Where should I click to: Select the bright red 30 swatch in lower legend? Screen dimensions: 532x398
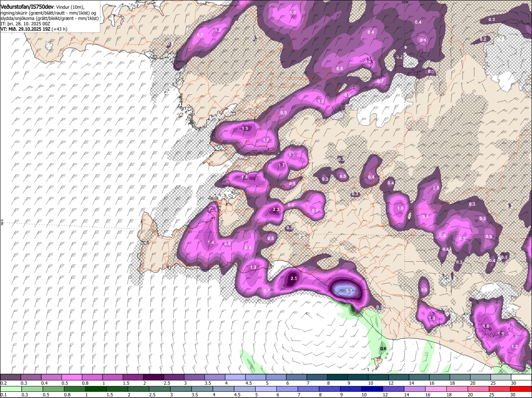522,389
